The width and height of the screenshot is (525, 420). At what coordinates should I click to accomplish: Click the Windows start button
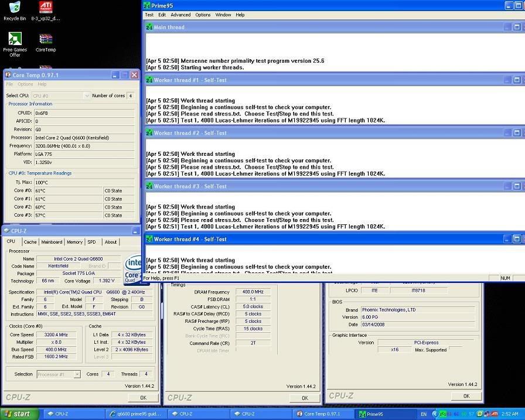point(19,414)
